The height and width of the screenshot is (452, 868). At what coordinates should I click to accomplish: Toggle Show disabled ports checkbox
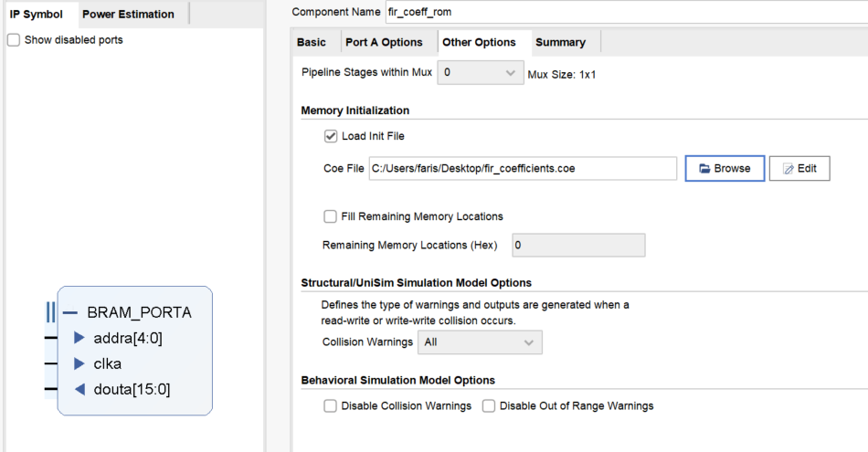click(14, 40)
